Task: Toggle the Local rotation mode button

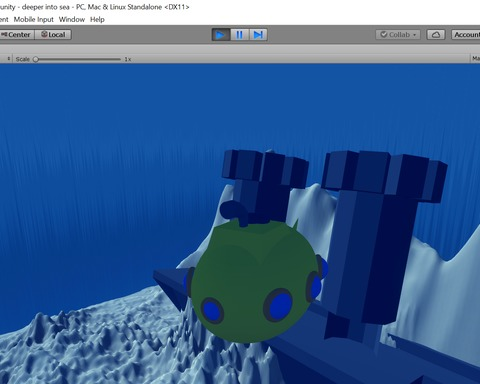Action: (x=53, y=35)
